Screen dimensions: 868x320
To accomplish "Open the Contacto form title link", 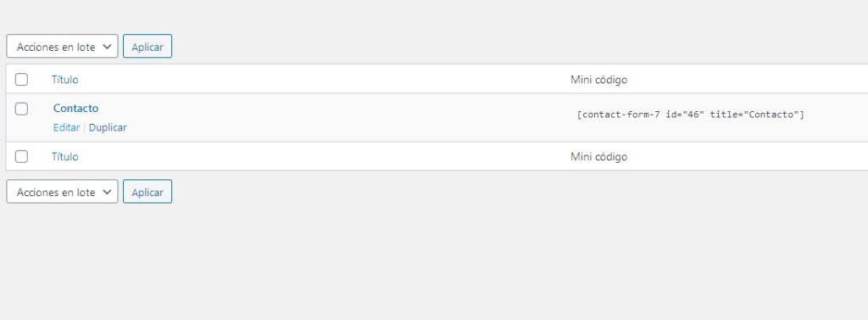I will click(x=75, y=108).
